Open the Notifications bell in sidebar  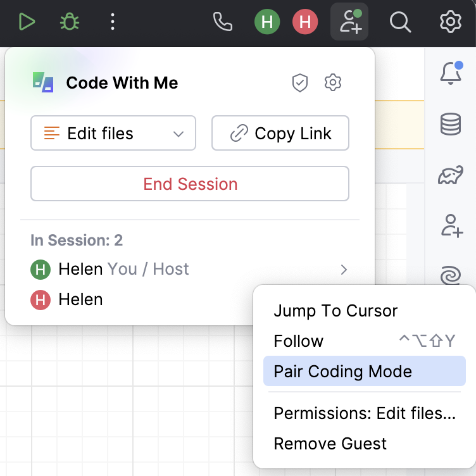[x=451, y=74]
